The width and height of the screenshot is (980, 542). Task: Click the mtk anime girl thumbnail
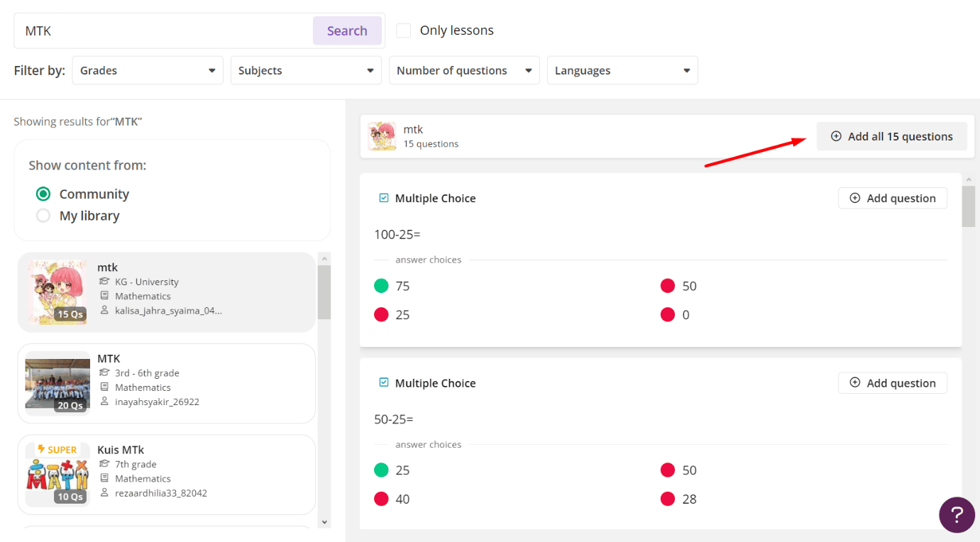tap(57, 292)
